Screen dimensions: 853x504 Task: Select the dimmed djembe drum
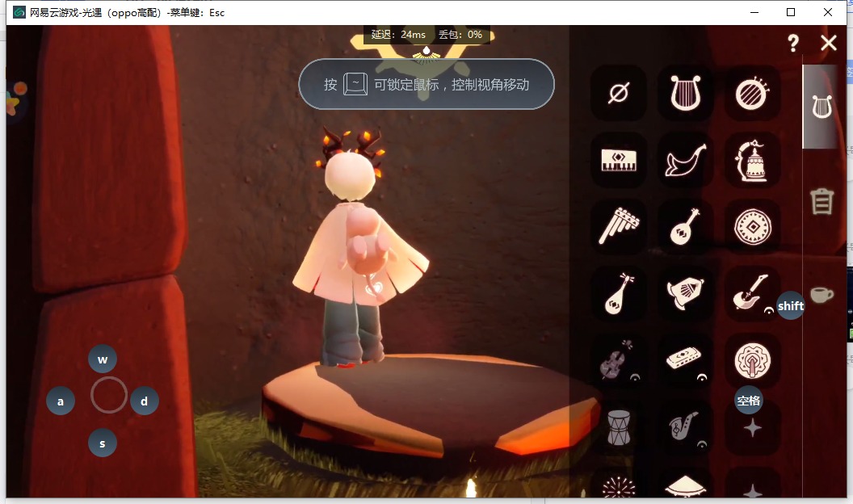coord(619,427)
